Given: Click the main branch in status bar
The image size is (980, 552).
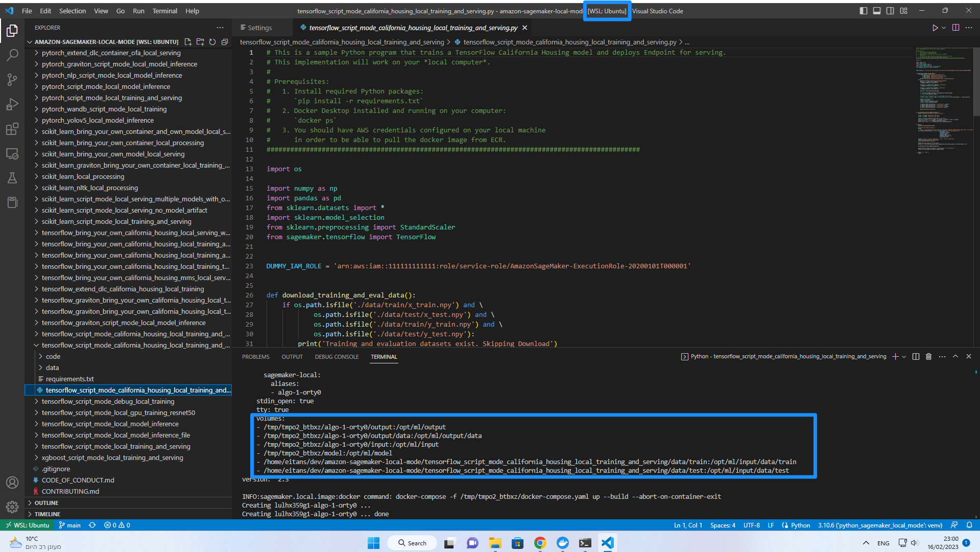Looking at the screenshot, I should click(x=70, y=525).
